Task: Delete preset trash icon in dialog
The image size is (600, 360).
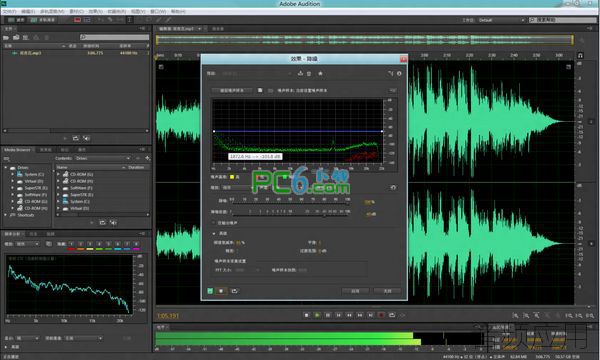Action: coord(309,73)
